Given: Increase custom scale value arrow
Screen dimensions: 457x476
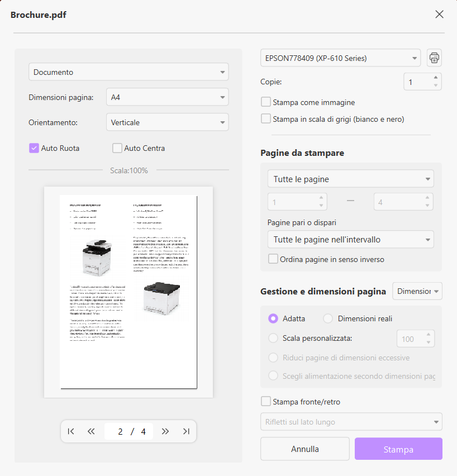Looking at the screenshot, I should [x=429, y=335].
